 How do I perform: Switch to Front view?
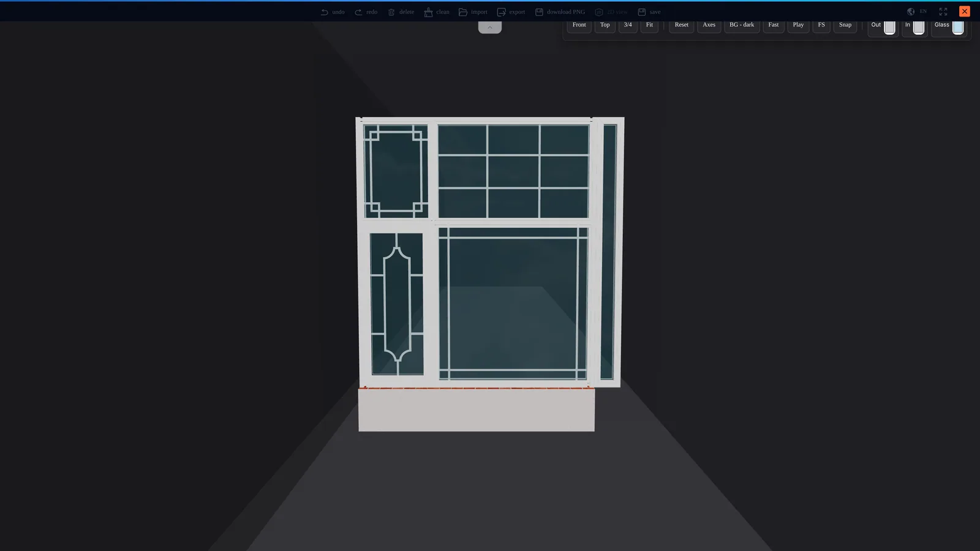coord(579,25)
